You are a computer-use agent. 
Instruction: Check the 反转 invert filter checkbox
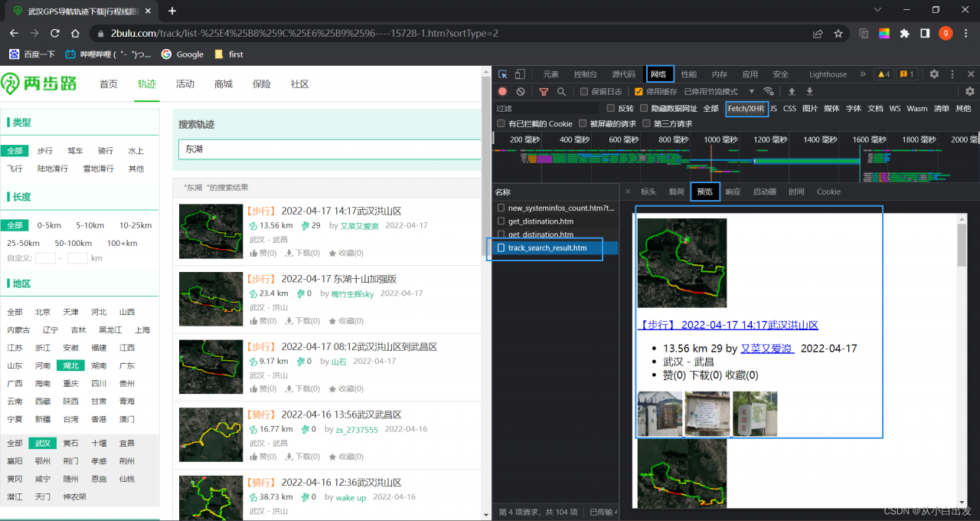(610, 109)
